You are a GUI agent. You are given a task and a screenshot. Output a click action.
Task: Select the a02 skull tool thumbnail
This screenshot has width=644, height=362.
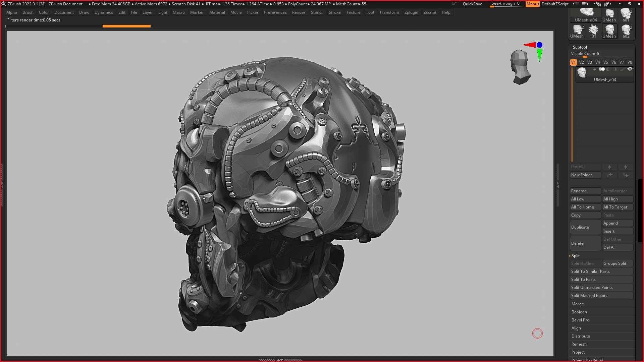point(626,31)
